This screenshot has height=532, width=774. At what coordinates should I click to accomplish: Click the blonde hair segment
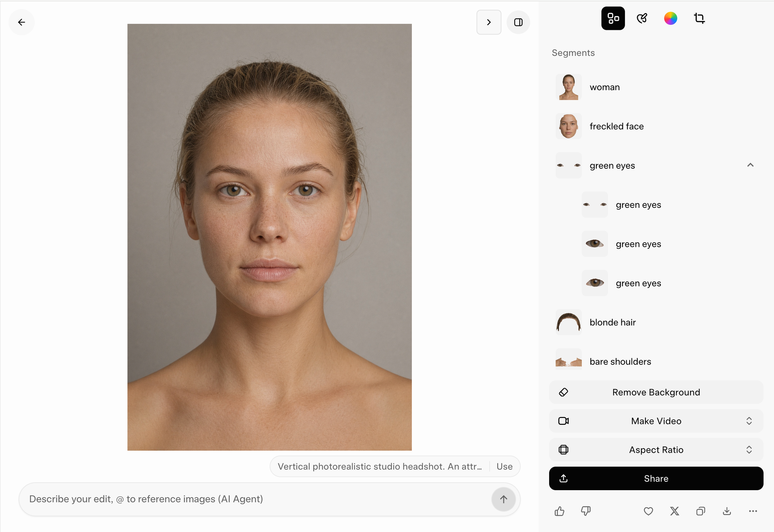tap(656, 322)
